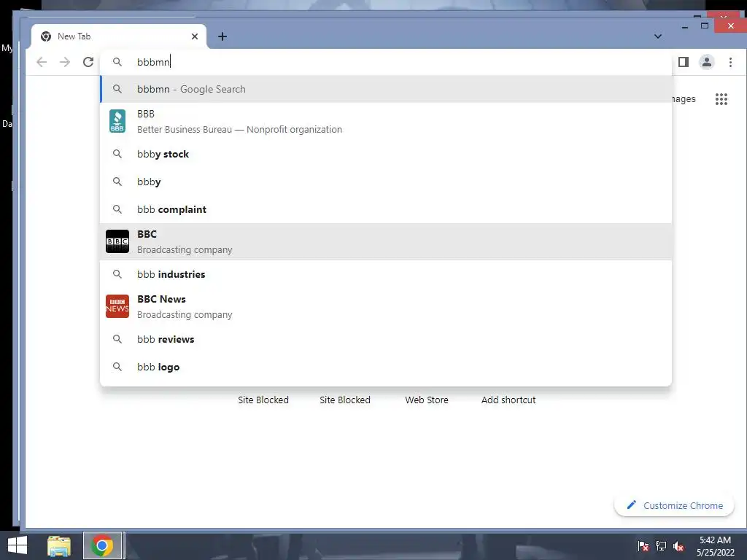Click Customize Chrome button
The height and width of the screenshot is (560, 747).
674,505
